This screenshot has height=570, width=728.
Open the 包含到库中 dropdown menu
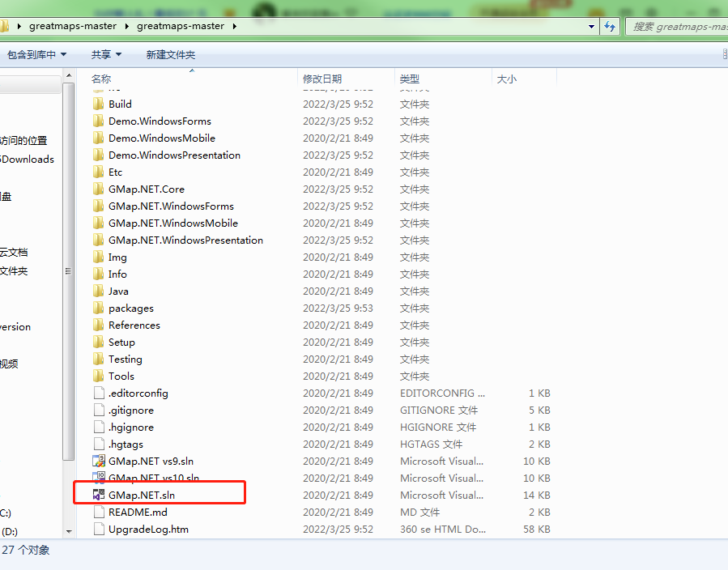[37, 55]
